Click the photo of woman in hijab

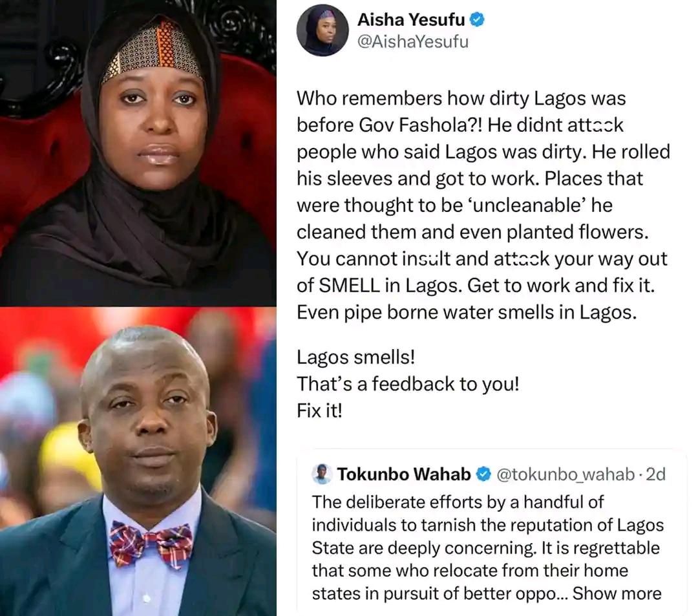pyautogui.click(x=138, y=153)
